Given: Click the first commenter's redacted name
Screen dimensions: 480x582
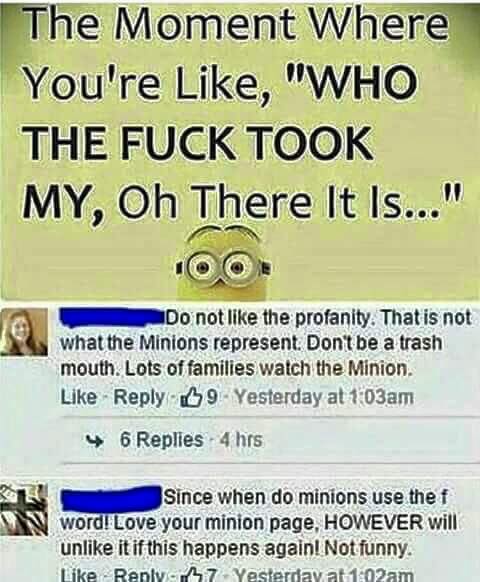Looking at the screenshot, I should coord(112,318).
